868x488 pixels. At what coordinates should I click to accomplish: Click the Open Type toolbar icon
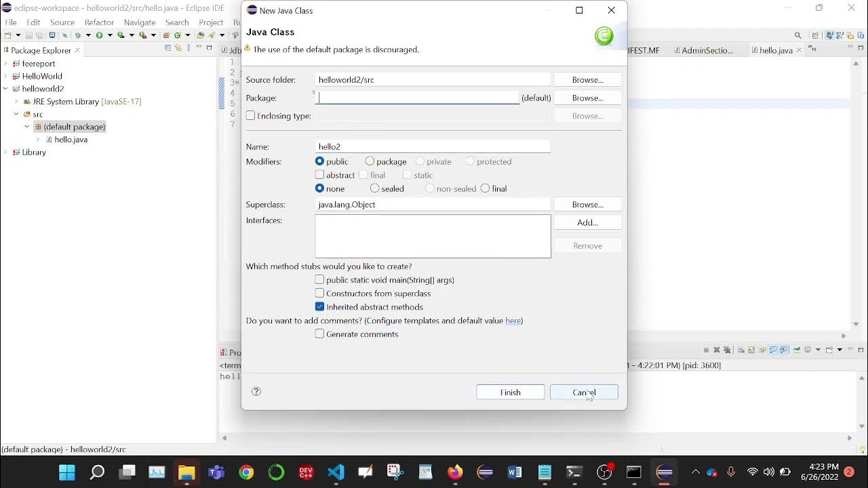tap(201, 35)
